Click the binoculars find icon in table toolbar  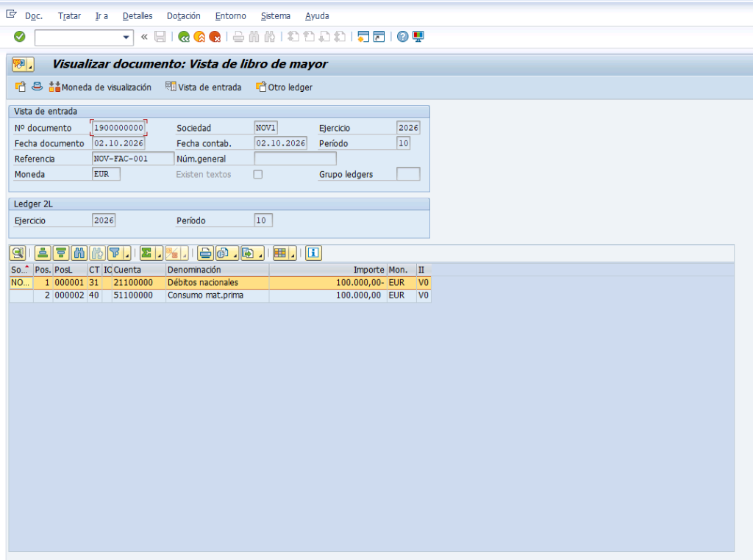(79, 253)
